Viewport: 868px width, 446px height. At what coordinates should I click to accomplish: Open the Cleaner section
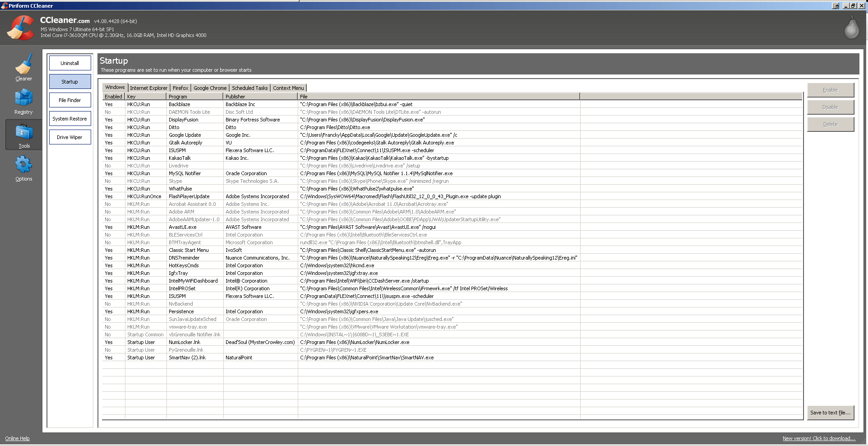[23, 67]
